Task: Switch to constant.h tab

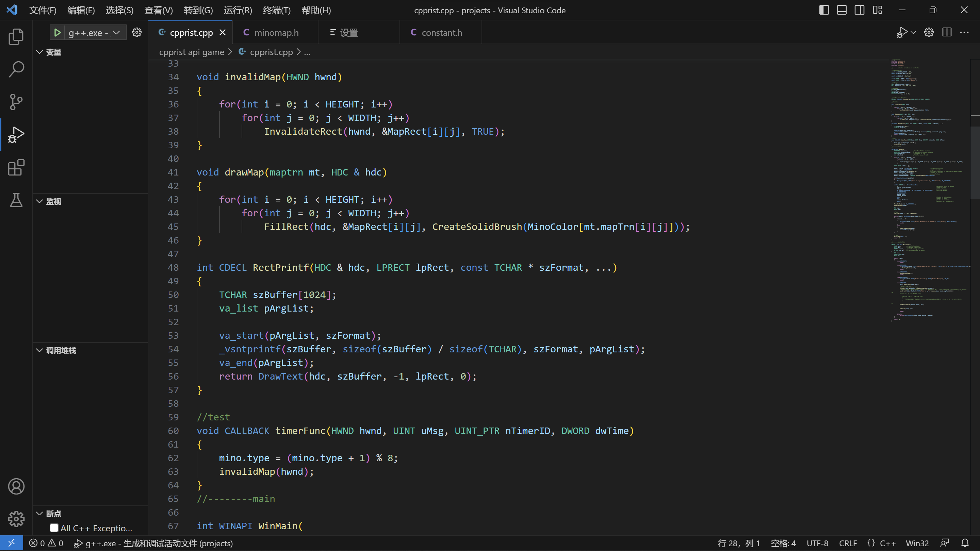Action: click(x=441, y=33)
